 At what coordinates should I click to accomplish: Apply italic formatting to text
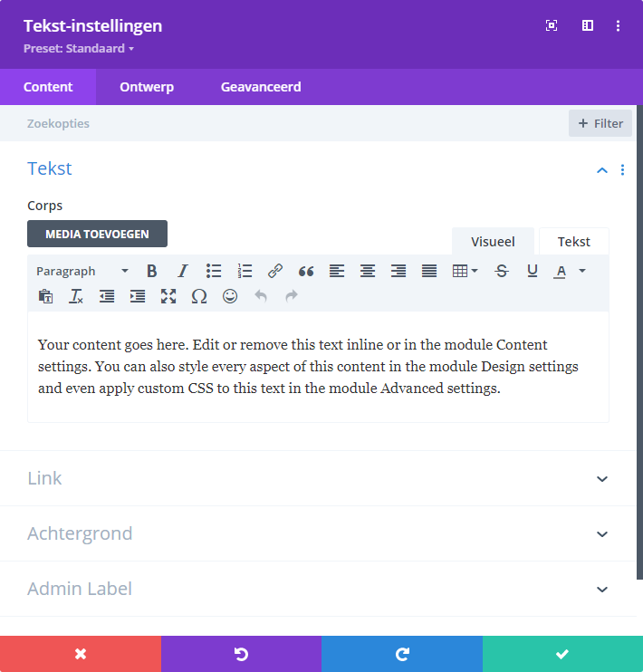click(183, 271)
